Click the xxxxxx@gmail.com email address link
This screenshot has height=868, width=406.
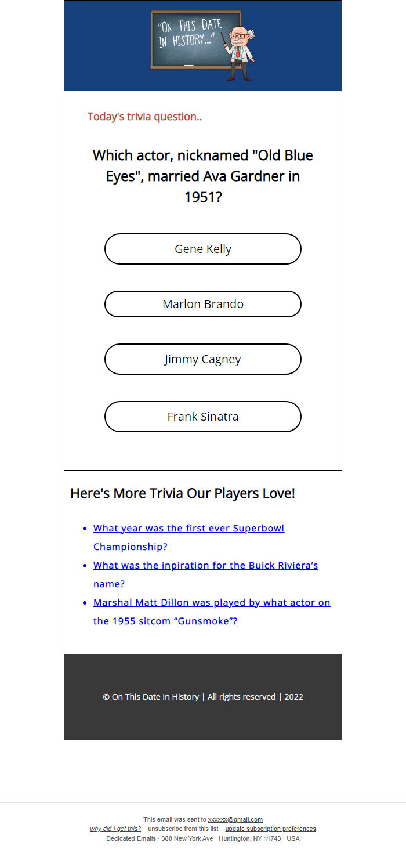point(235,820)
